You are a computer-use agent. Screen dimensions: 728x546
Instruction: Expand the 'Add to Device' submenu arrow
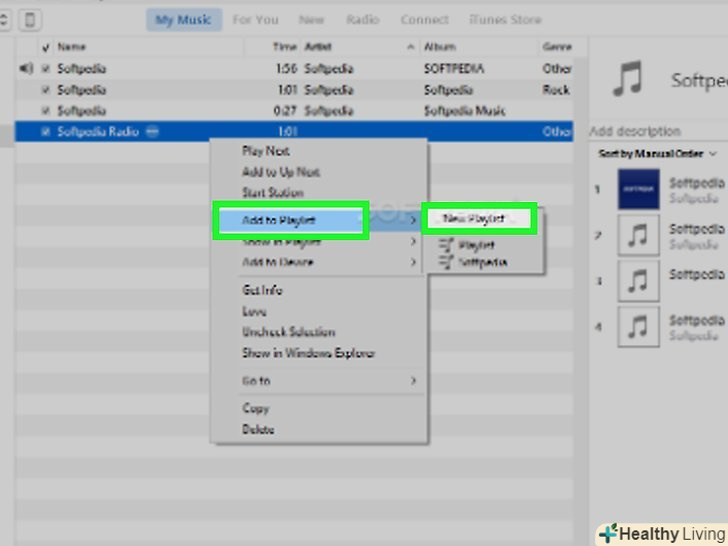click(x=413, y=262)
